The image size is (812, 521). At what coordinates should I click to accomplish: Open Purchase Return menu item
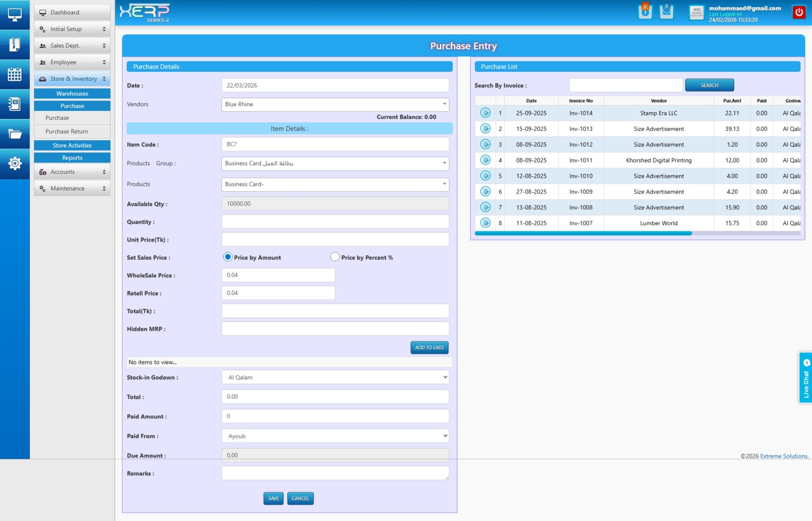coord(67,132)
